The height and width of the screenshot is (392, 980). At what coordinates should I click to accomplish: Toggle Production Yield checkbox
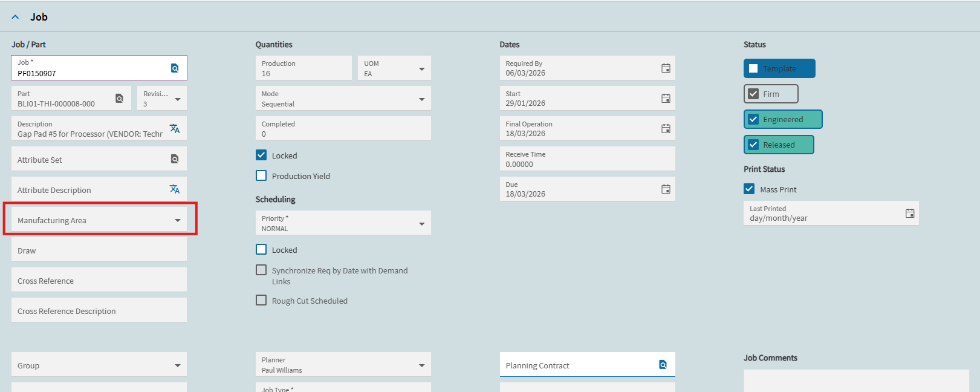point(261,176)
